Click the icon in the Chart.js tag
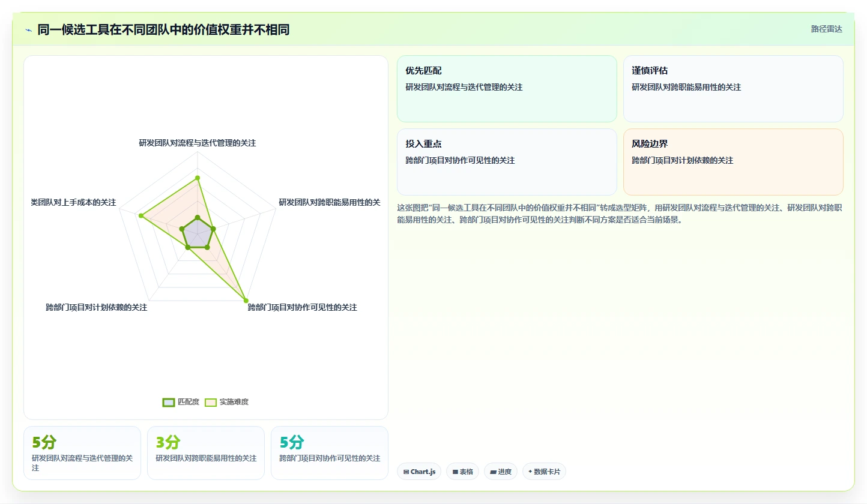 406,472
